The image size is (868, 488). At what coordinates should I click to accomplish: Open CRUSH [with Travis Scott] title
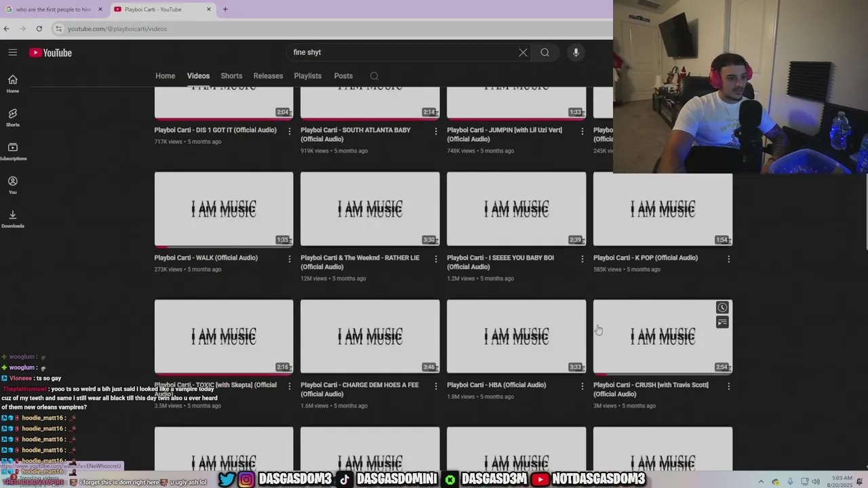(x=651, y=389)
